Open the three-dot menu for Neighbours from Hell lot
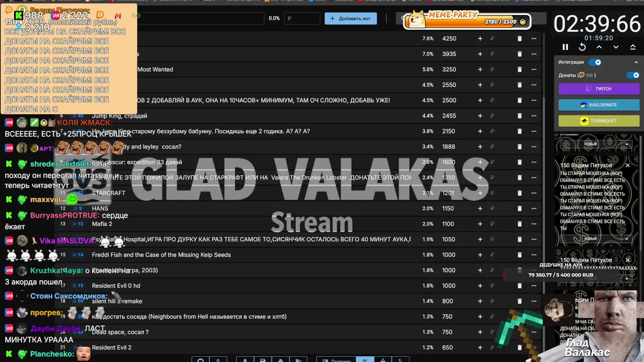This screenshot has height=362, width=644. click(x=534, y=317)
